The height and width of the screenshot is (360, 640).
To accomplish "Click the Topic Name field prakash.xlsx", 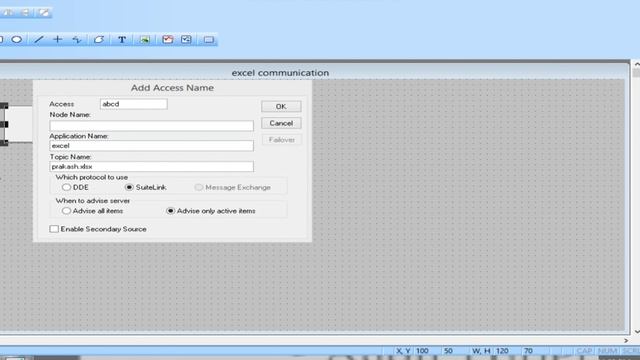I will [x=151, y=167].
